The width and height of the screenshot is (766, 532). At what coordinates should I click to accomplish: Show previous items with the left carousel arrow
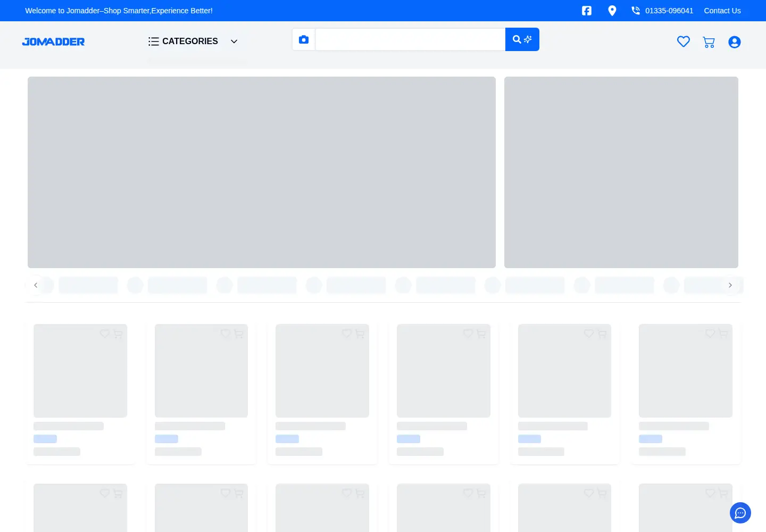[36, 285]
